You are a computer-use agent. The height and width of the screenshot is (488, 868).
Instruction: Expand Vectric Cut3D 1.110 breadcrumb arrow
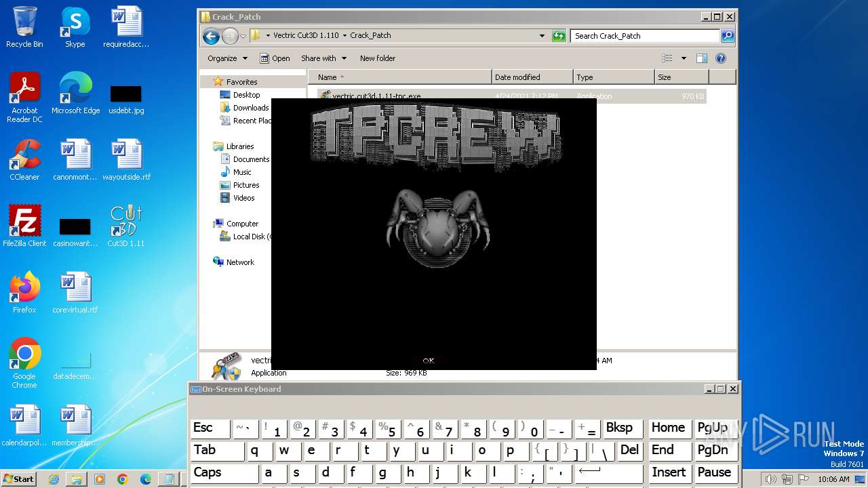[x=344, y=35]
